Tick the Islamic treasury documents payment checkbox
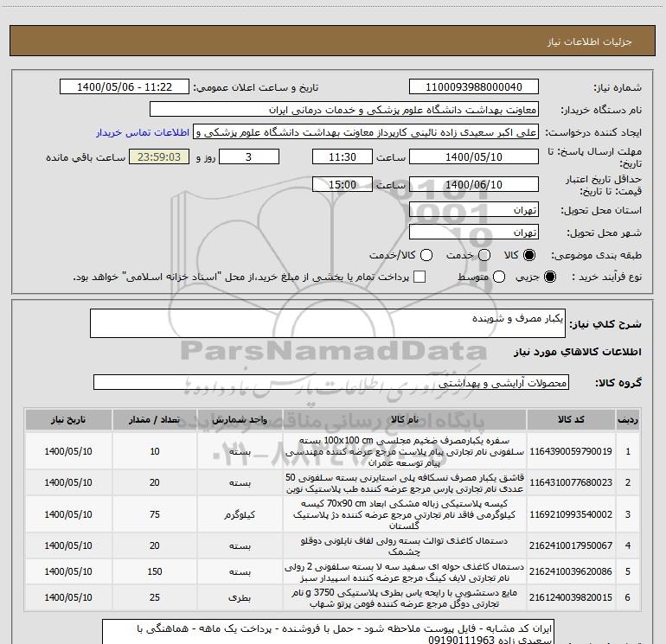666x644 pixels. [x=419, y=277]
